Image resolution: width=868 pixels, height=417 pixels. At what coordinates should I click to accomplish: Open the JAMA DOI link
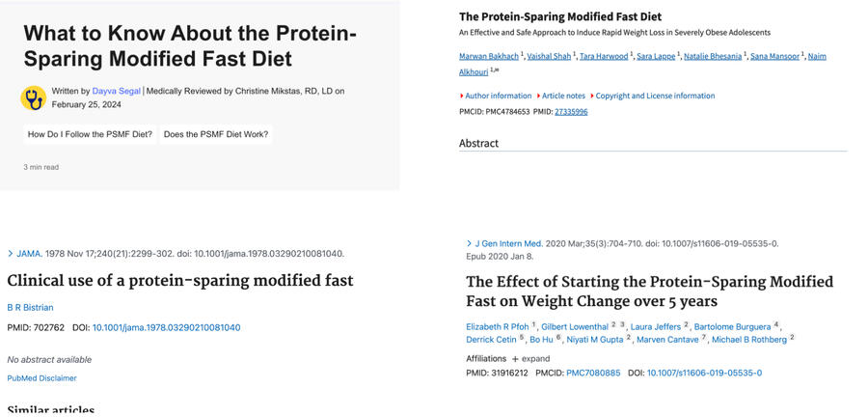pyautogui.click(x=166, y=327)
